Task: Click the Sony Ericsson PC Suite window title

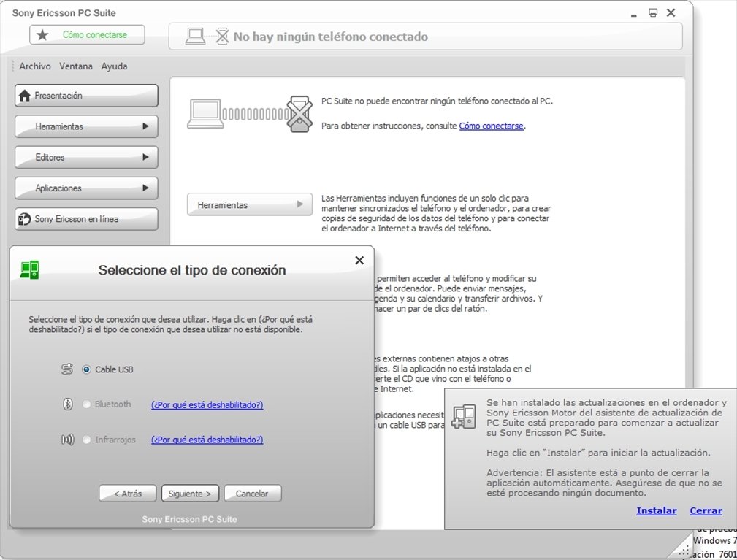Action: click(x=64, y=13)
